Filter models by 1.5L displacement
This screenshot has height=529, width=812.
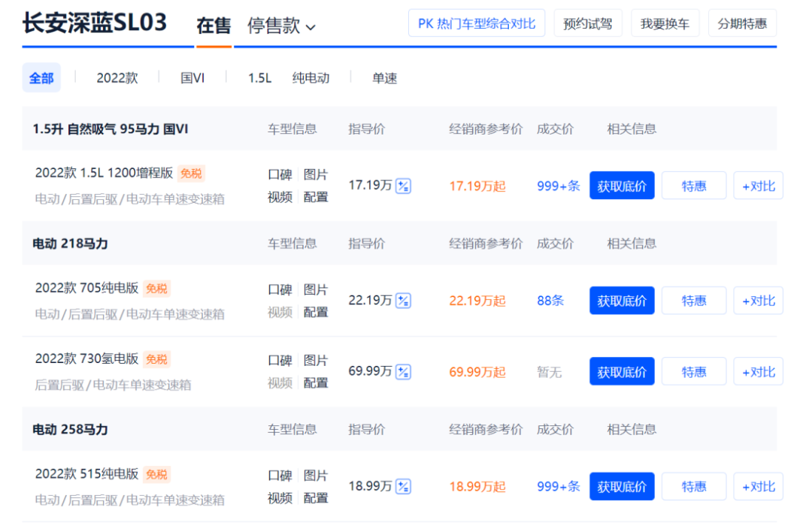tap(259, 78)
